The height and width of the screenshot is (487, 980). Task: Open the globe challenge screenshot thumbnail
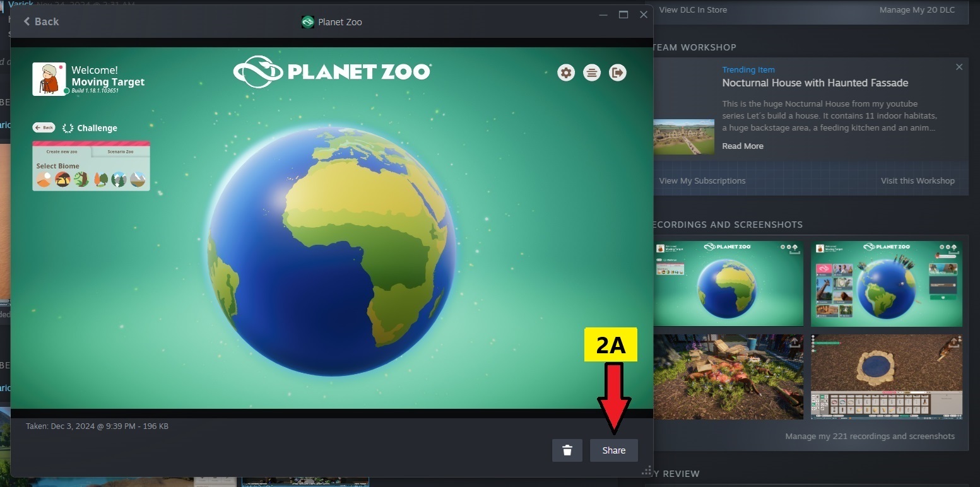tap(729, 284)
